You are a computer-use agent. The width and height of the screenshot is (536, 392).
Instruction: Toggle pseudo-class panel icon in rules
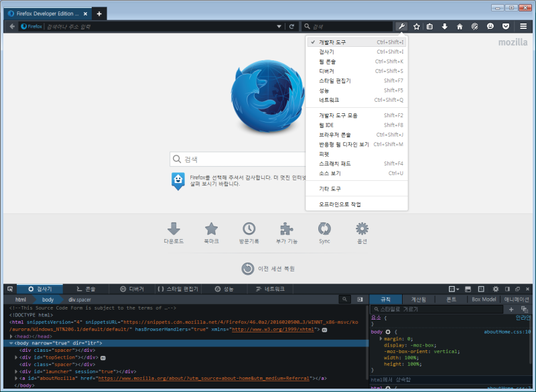525,310
